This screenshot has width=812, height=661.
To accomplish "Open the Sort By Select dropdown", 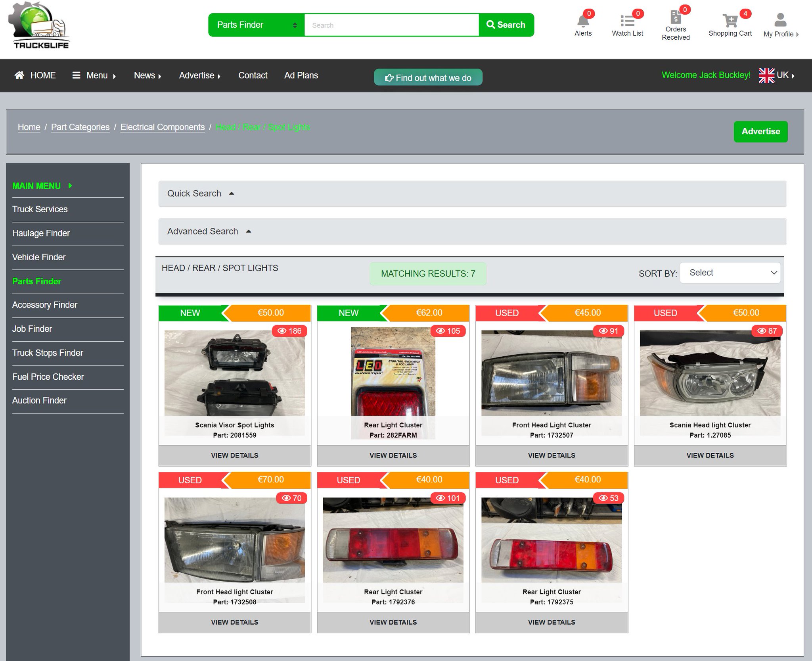I will [x=730, y=273].
